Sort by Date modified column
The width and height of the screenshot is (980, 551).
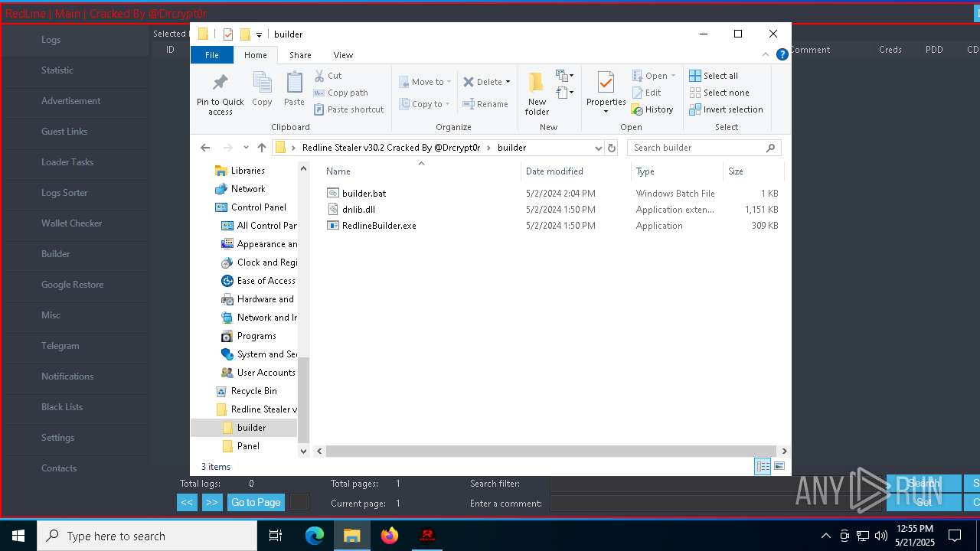pos(577,171)
